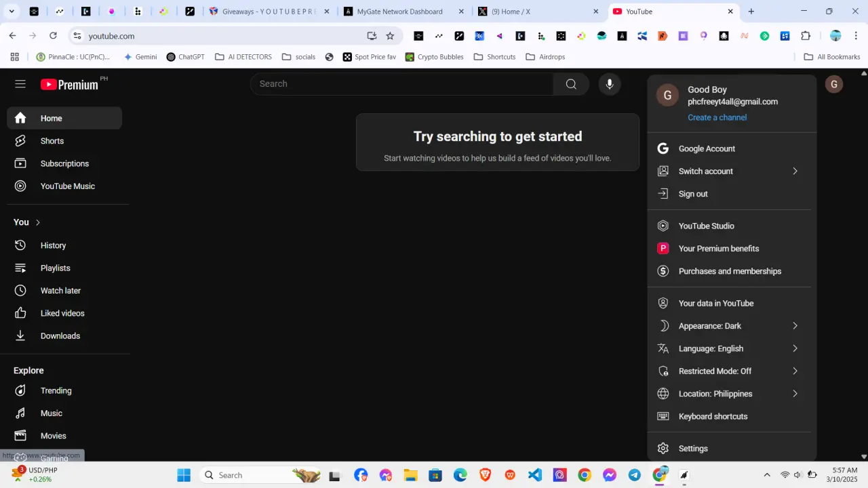868x488 pixels.
Task: Open the apps grid in bookmarks bar
Action: click(x=15, y=57)
